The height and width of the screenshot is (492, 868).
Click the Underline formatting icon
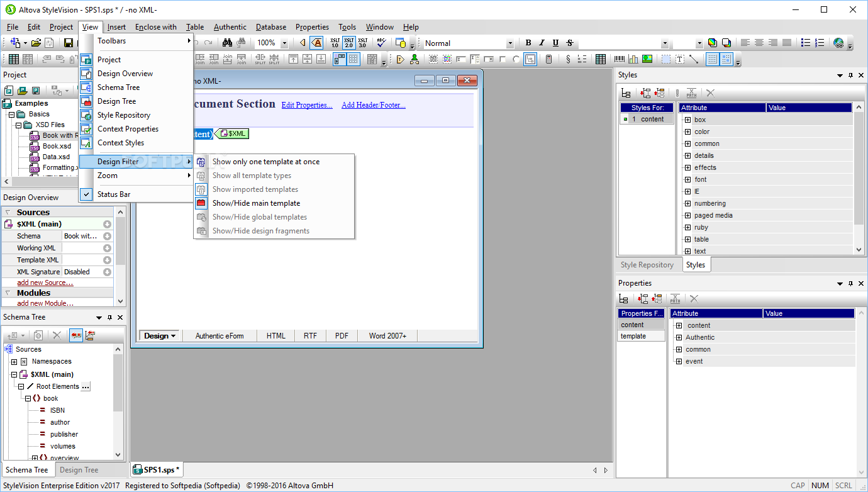tap(555, 43)
